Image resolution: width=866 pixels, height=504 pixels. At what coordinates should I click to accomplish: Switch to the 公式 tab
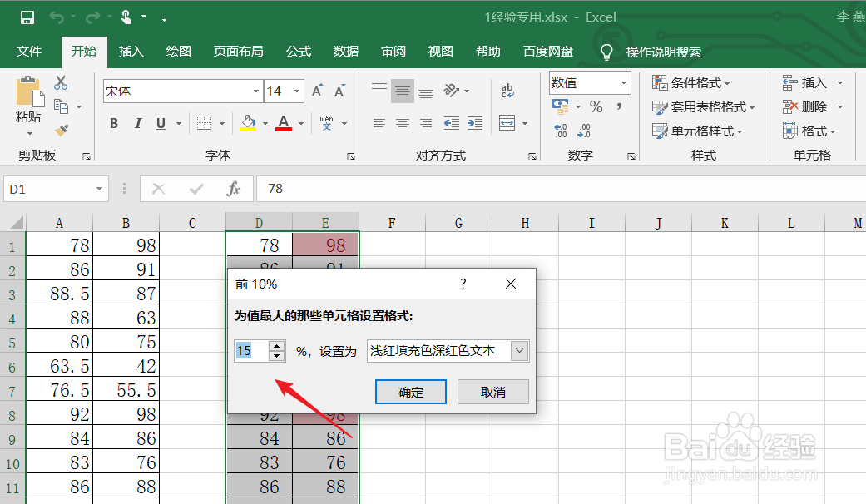coord(299,52)
